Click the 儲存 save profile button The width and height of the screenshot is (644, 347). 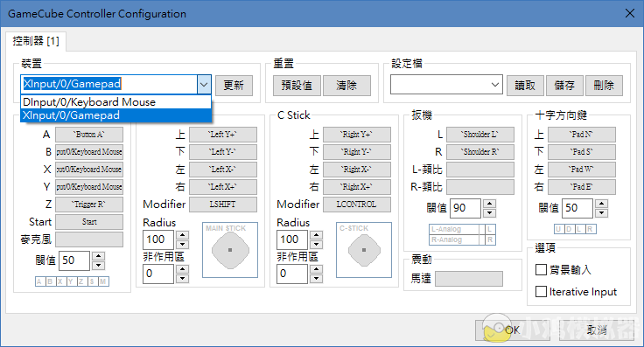click(564, 86)
